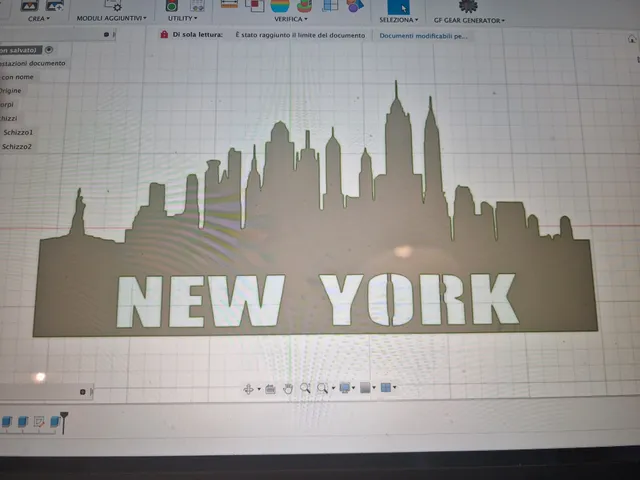The height and width of the screenshot is (480, 640).
Task: Select the 'hizzi' sketches folder in the browser
Action: click(9, 118)
